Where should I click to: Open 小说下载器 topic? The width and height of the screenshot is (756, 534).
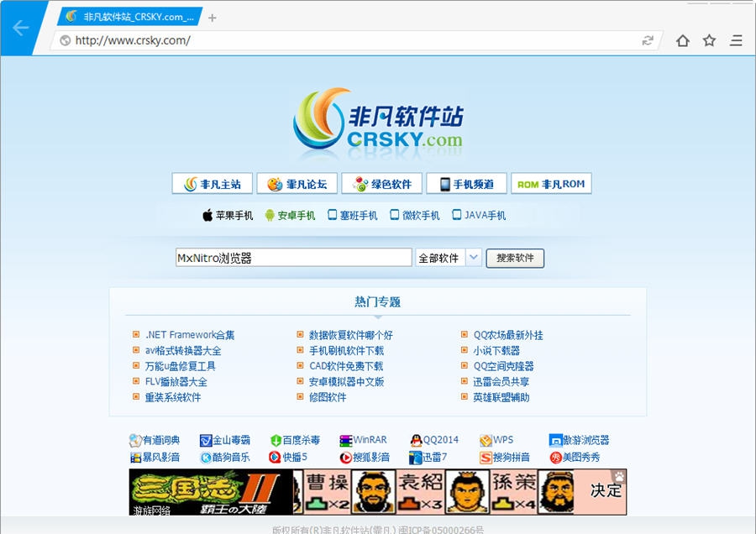(x=496, y=350)
